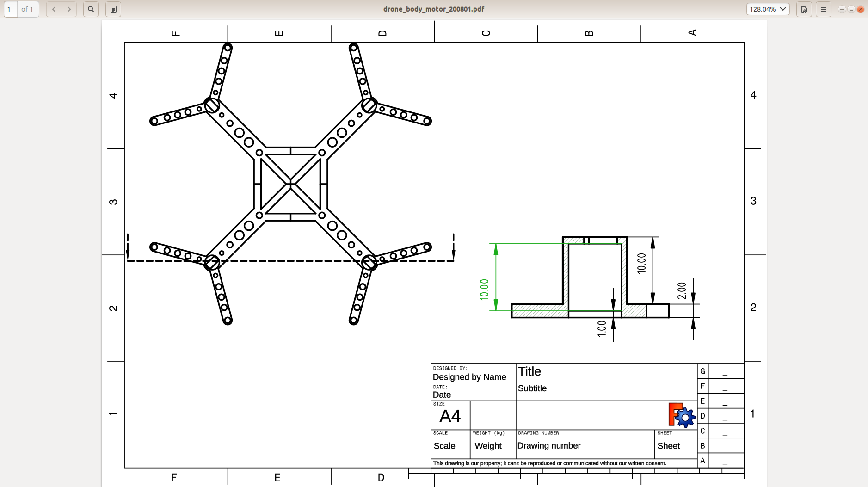
Task: Click the 'Drawing number' text
Action: point(549,446)
